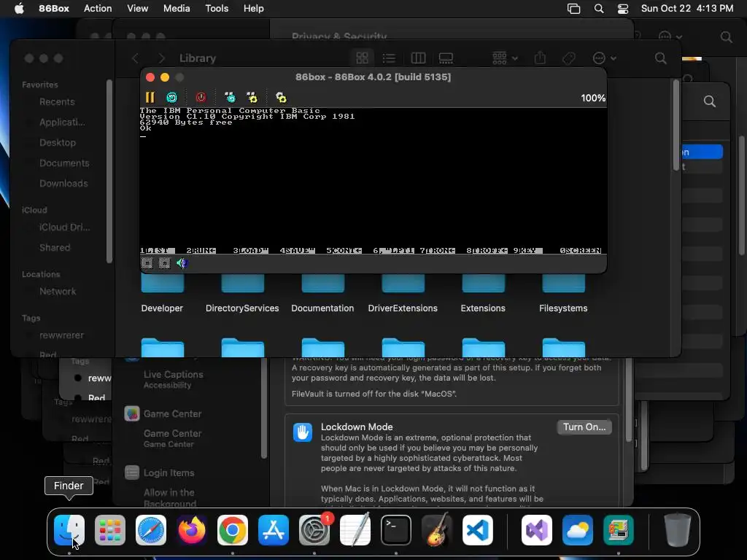Open Live Captions in Settings sidebar

(x=174, y=379)
